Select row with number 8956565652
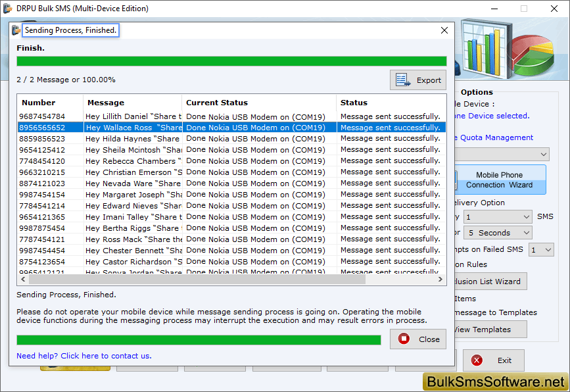This screenshot has width=570, height=392. [231, 128]
